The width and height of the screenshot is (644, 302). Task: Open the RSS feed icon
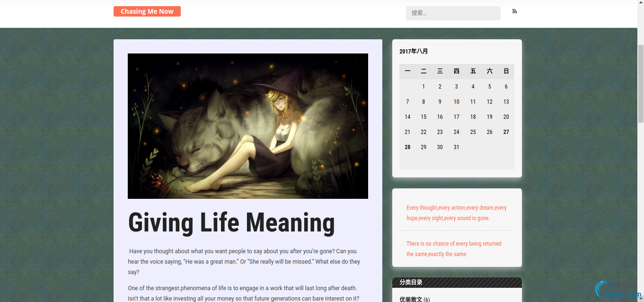tap(514, 11)
